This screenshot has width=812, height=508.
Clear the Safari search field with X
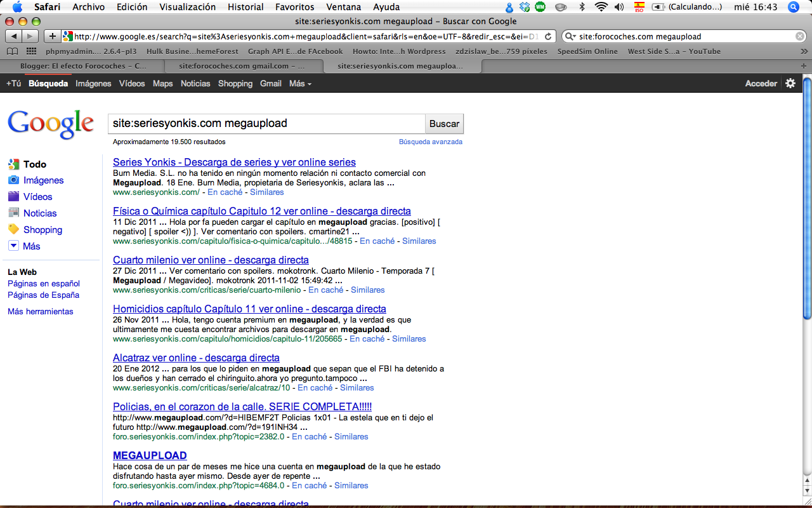coord(801,36)
